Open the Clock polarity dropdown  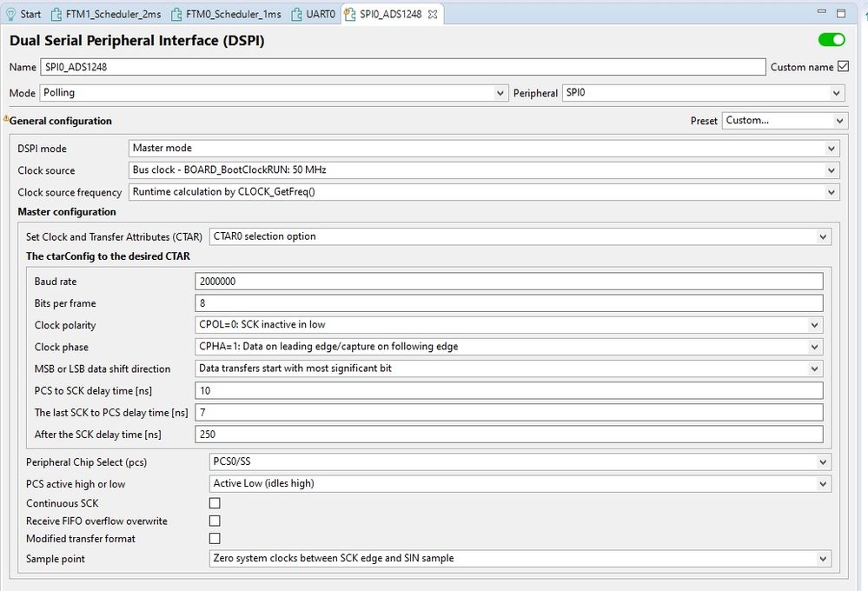tap(509, 324)
